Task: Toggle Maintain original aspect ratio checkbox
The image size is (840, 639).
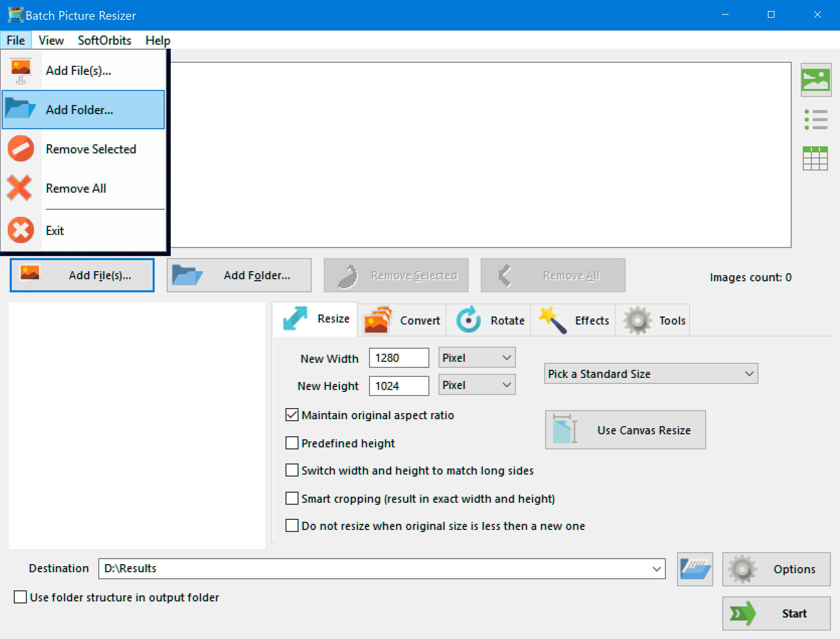Action: coord(291,415)
